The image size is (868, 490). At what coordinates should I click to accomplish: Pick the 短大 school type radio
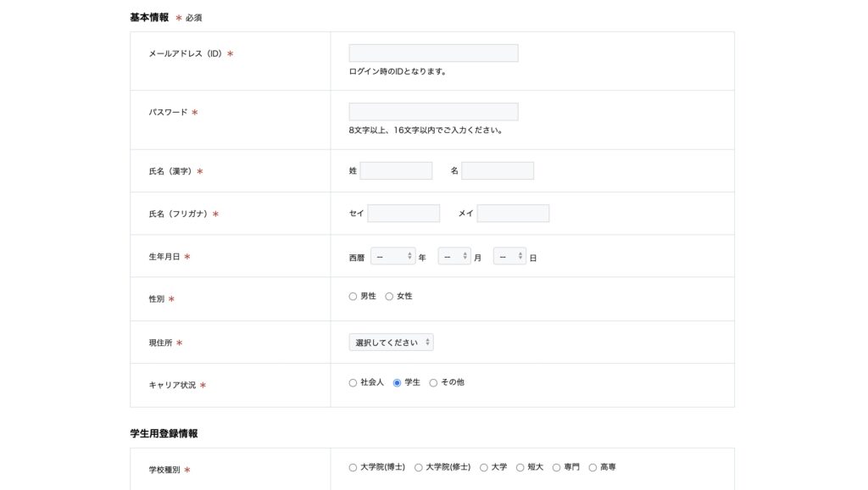pyautogui.click(x=520, y=468)
